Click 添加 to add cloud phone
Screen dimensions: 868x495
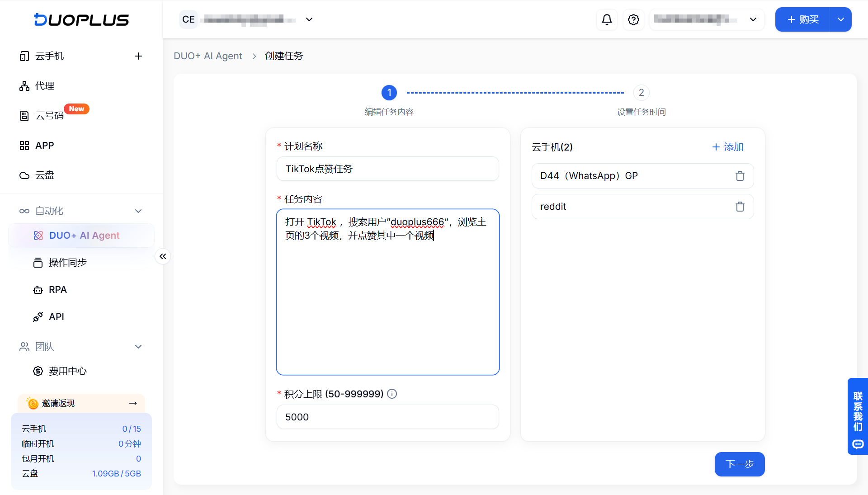click(728, 147)
